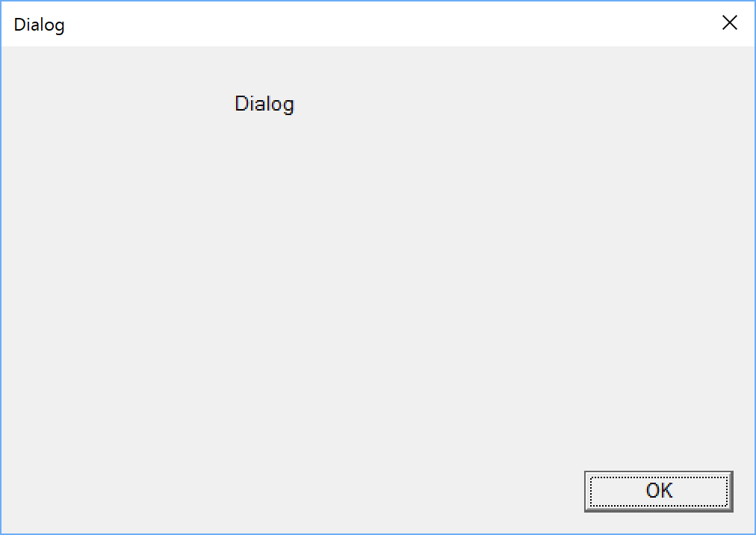Click the Dialog label text in the body
The image size is (756, 535).
(x=264, y=104)
